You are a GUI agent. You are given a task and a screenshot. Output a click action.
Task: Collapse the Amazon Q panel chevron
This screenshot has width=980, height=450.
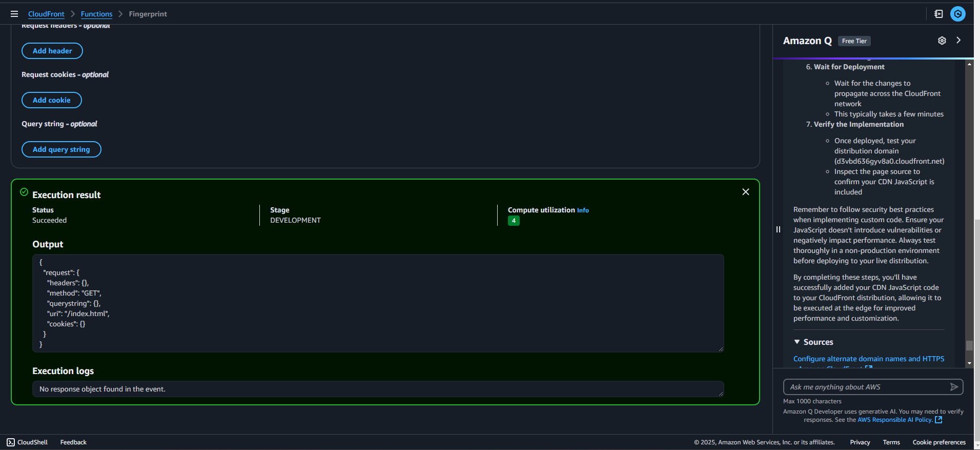tap(958, 40)
